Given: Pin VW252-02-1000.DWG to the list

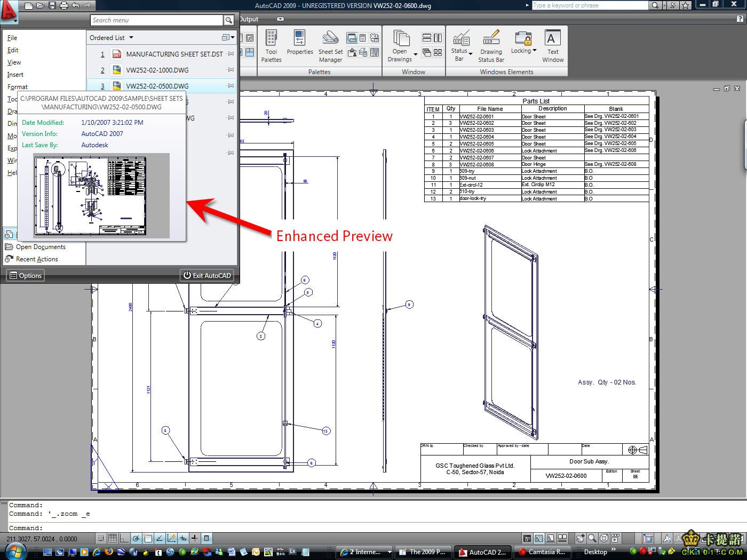Looking at the screenshot, I should pos(231,70).
